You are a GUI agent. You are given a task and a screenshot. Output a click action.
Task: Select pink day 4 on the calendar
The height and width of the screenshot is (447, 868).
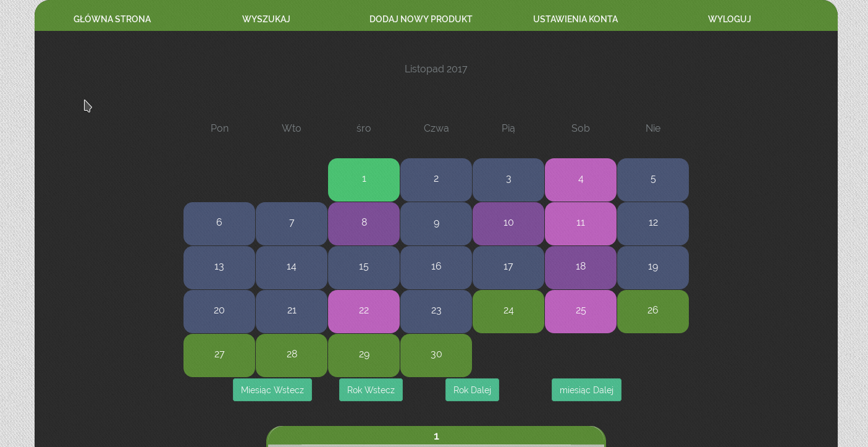point(581,179)
